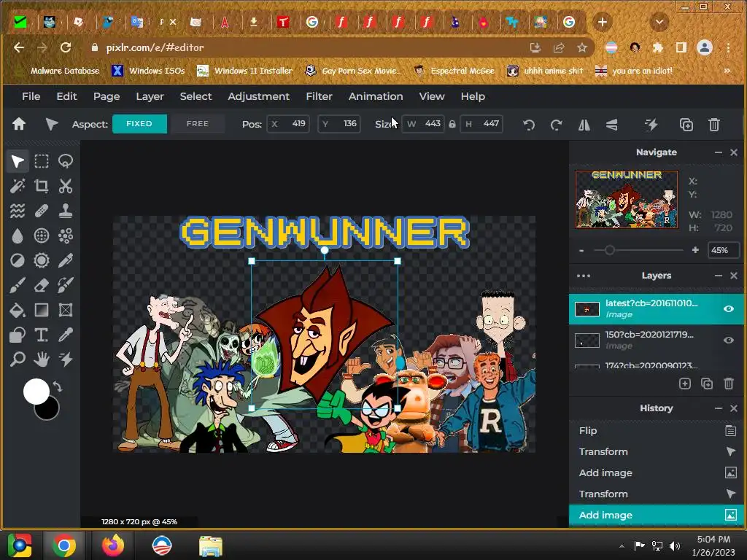Collapse the History panel
This screenshot has width=747, height=560.
click(x=719, y=408)
